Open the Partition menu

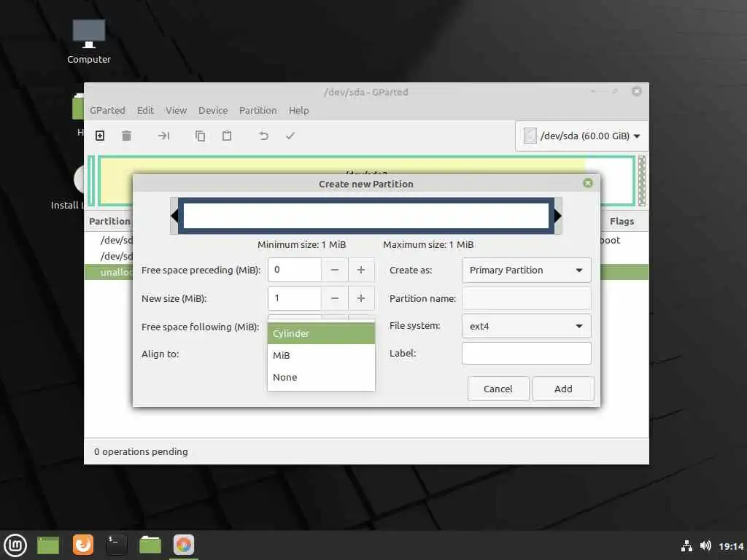(x=258, y=111)
